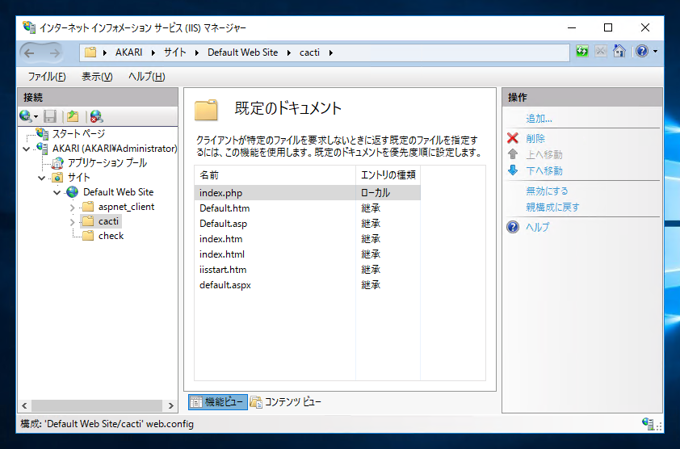Select the iisstart.htm entry
Image resolution: width=680 pixels, height=449 pixels.
(307, 270)
